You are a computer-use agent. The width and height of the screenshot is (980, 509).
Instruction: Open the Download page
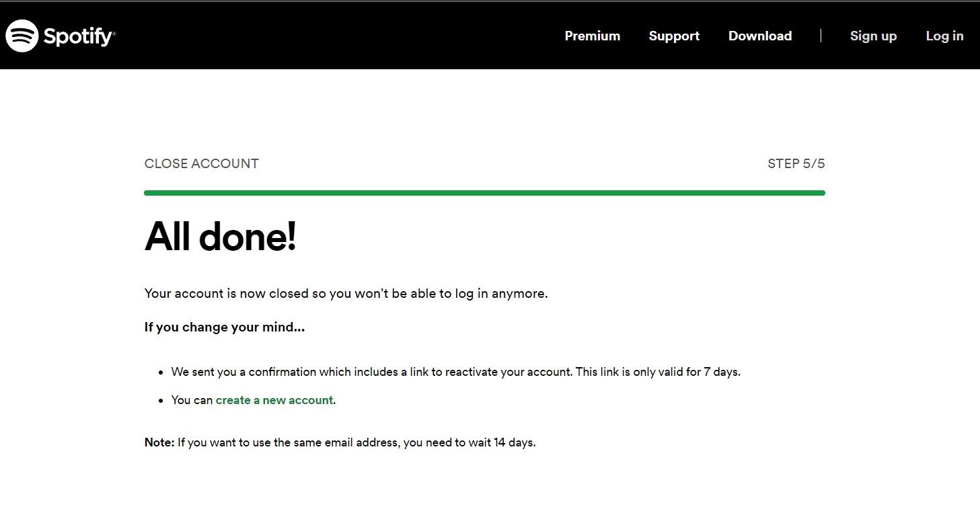point(759,36)
